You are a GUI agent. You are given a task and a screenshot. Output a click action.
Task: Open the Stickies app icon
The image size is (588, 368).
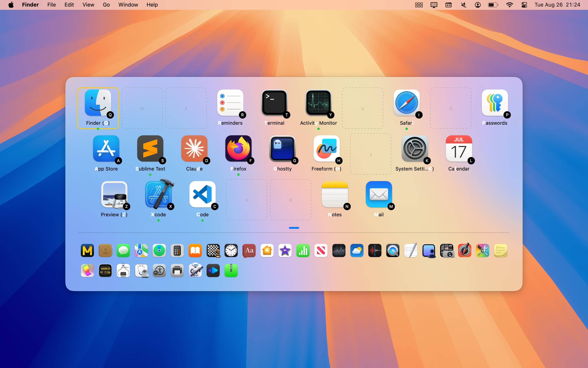click(501, 250)
